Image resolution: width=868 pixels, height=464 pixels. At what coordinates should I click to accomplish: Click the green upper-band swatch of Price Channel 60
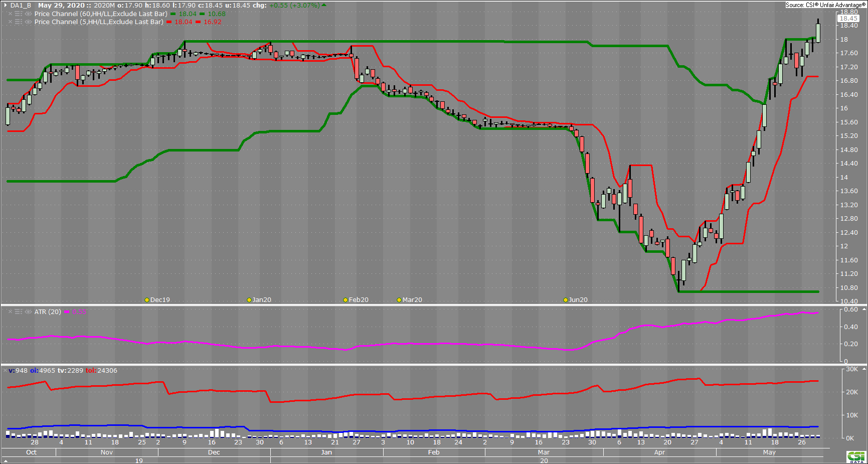click(173, 14)
